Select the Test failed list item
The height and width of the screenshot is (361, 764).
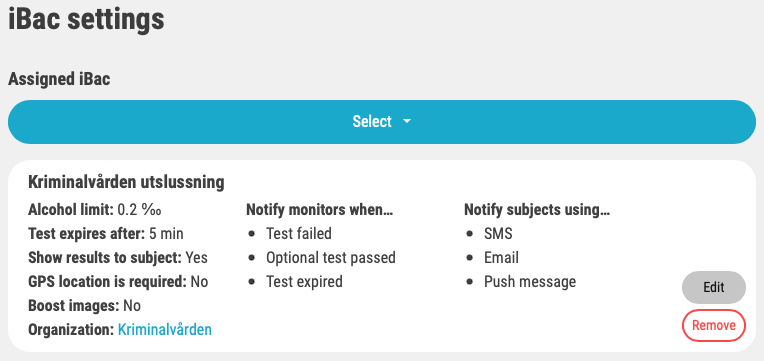(x=299, y=234)
